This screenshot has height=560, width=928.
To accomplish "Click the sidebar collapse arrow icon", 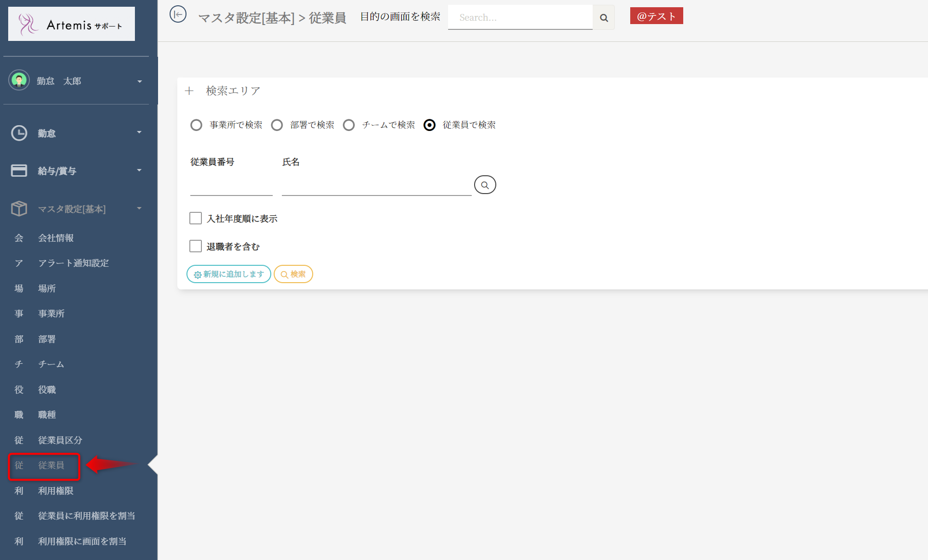I will coord(178,14).
